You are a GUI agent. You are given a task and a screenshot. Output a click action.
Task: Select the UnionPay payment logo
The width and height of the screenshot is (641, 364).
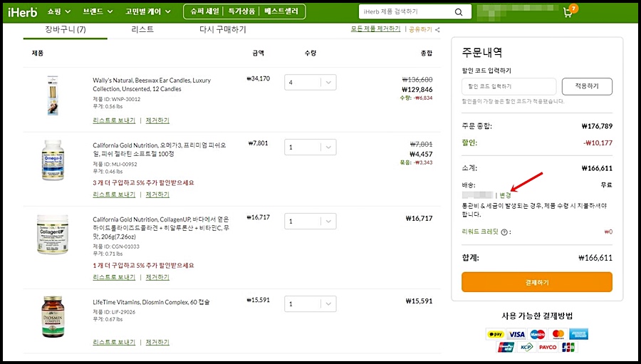coord(506,347)
